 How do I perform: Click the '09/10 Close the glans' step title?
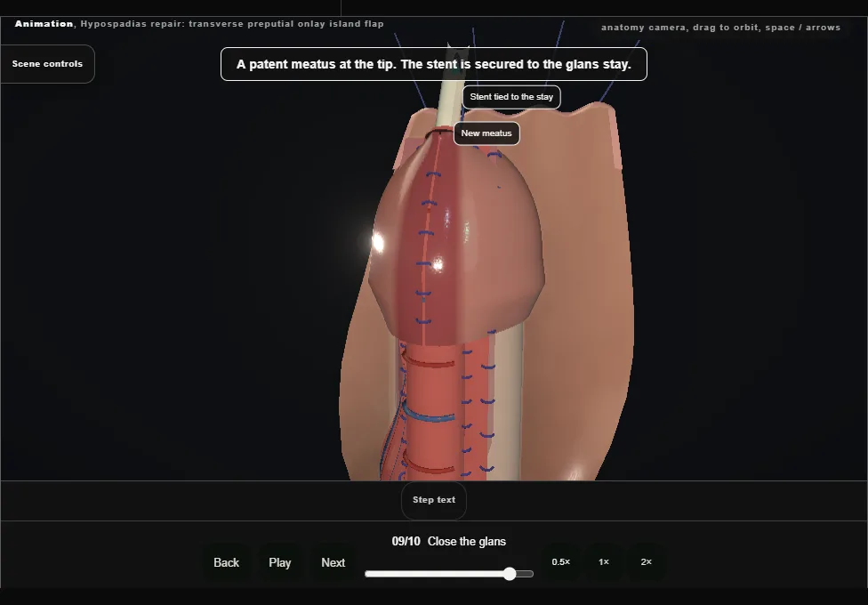(449, 541)
